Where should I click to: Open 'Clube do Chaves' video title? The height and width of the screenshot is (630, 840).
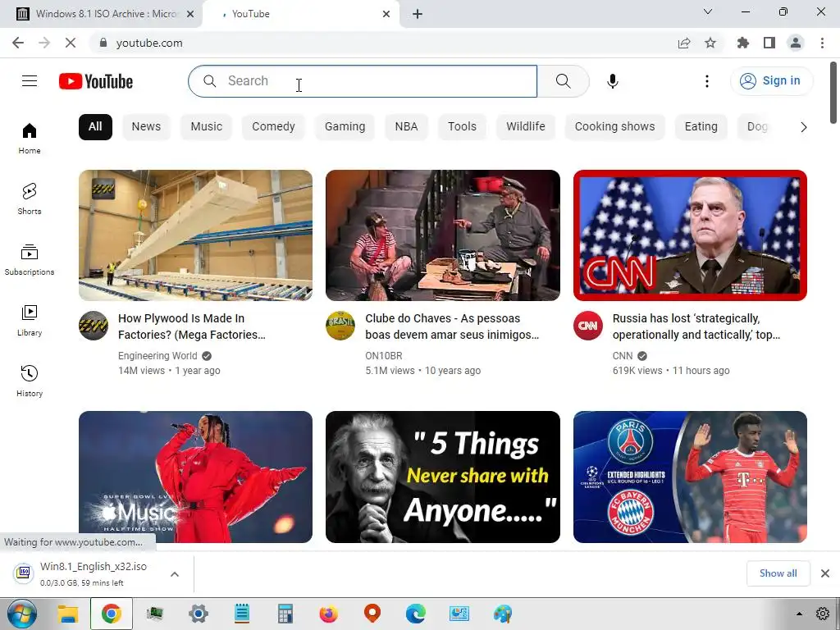(452, 326)
